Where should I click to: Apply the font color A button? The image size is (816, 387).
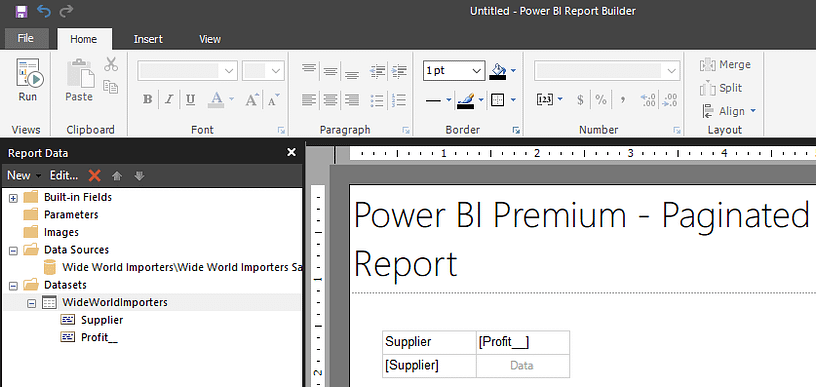(216, 99)
